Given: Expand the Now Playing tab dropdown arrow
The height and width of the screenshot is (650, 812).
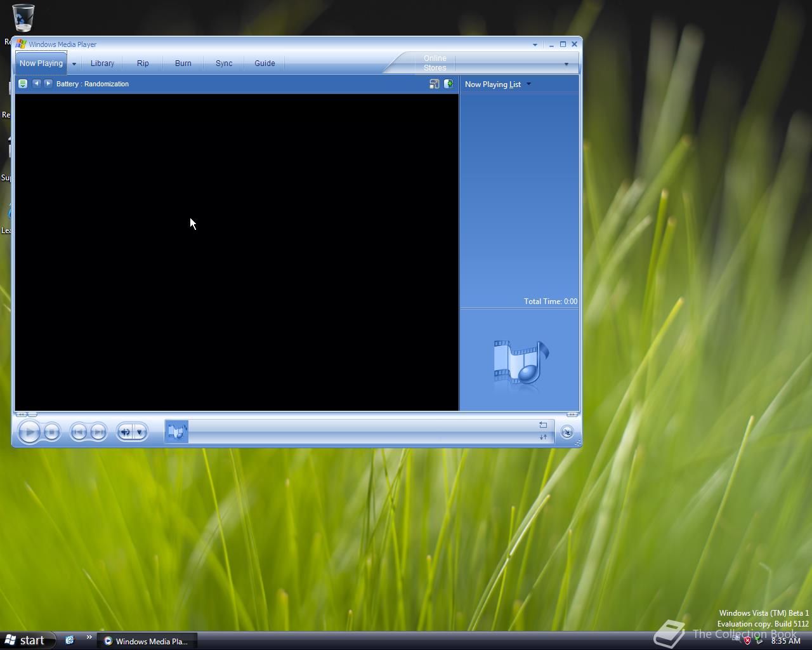Looking at the screenshot, I should point(74,63).
